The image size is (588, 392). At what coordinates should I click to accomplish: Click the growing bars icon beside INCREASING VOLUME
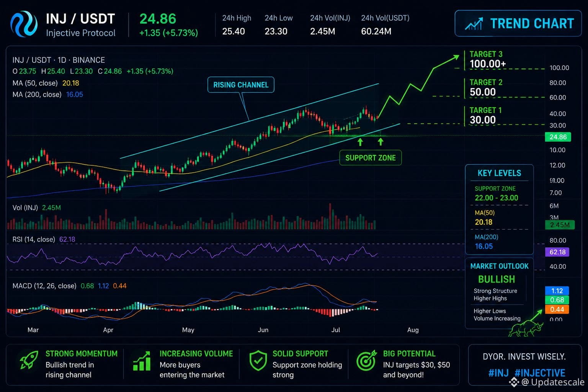[x=141, y=361]
